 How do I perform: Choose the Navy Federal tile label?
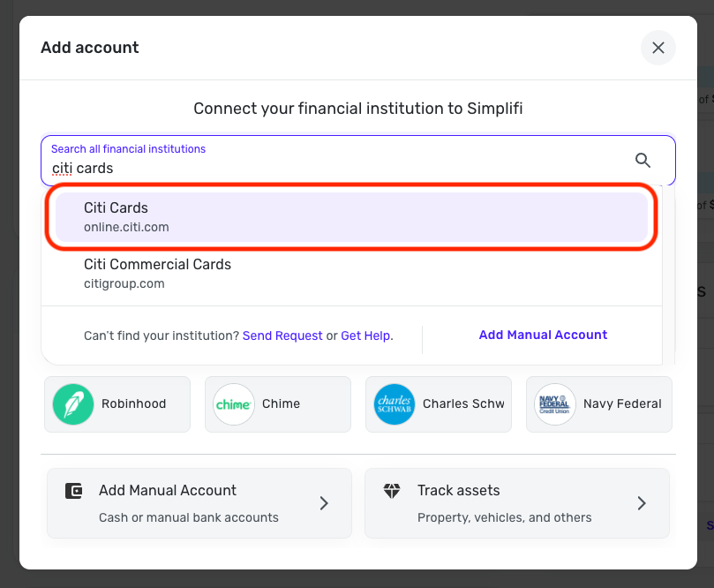tap(622, 404)
